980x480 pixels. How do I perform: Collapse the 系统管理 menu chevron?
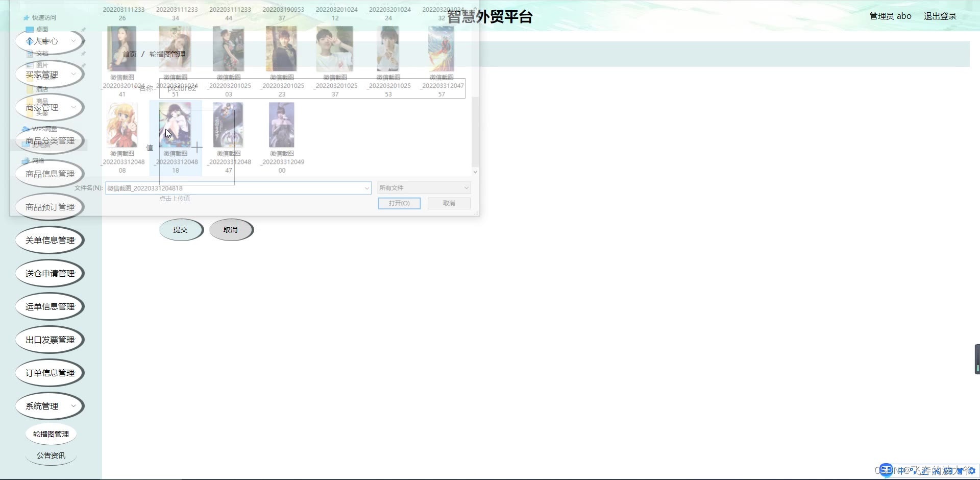pyautogui.click(x=73, y=406)
